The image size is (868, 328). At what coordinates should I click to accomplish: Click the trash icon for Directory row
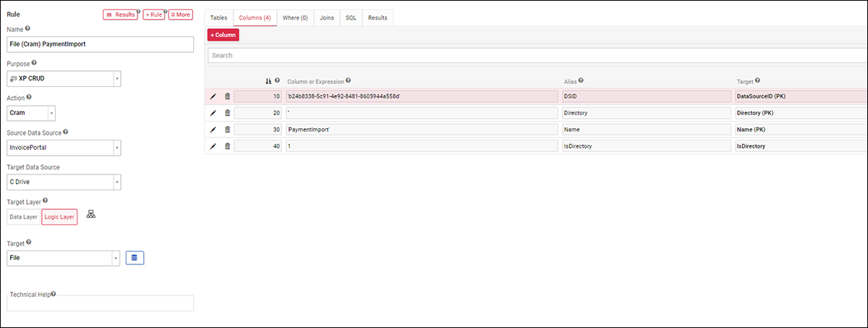click(x=227, y=113)
